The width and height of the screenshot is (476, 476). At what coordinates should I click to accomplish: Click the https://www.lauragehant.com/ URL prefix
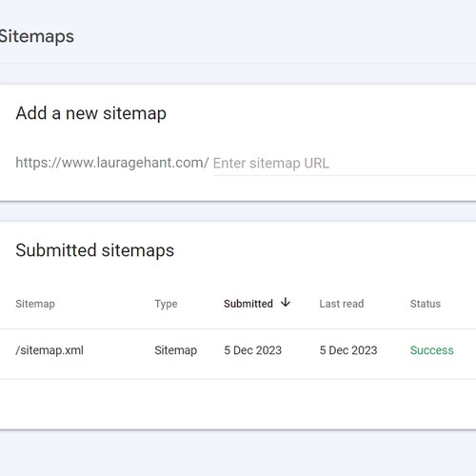pyautogui.click(x=112, y=163)
